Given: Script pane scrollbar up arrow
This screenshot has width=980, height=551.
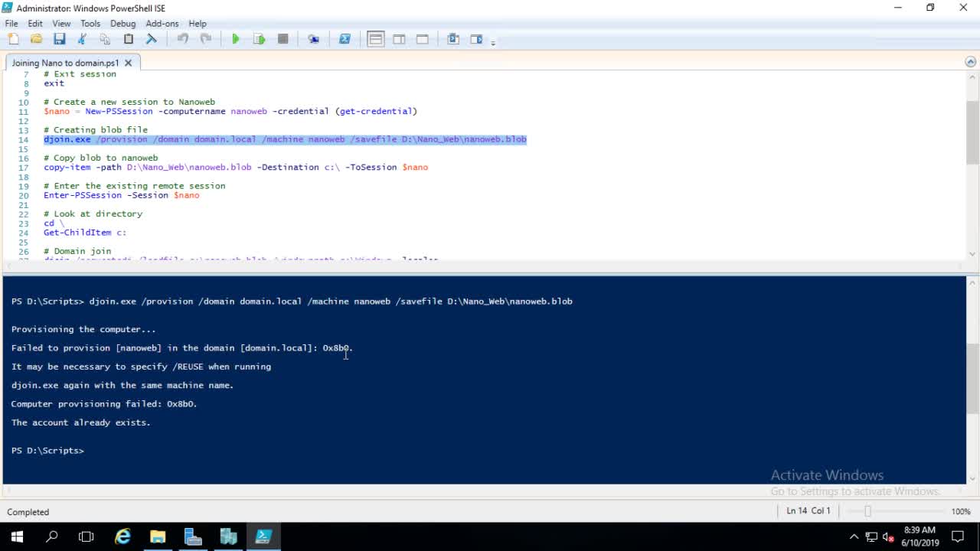Looking at the screenshot, I should 972,77.
